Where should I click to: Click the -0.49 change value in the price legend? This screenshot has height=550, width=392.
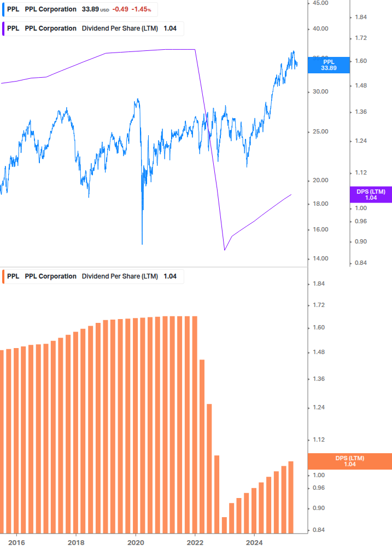[x=120, y=9]
